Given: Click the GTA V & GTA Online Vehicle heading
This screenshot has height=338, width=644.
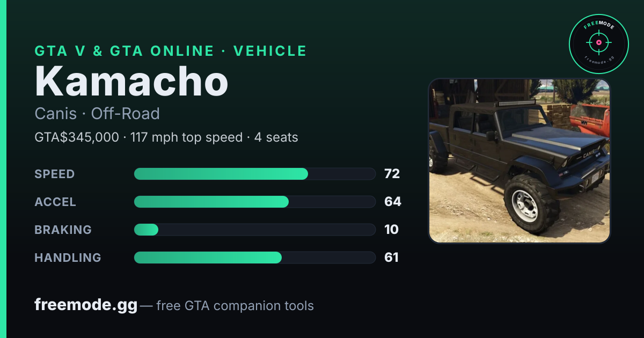Looking at the screenshot, I should point(171,51).
